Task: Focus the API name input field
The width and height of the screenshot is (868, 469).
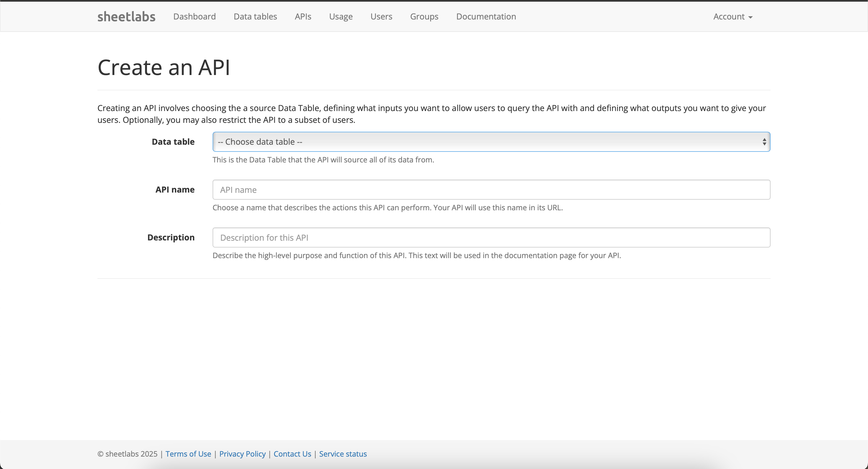Action: (x=491, y=190)
